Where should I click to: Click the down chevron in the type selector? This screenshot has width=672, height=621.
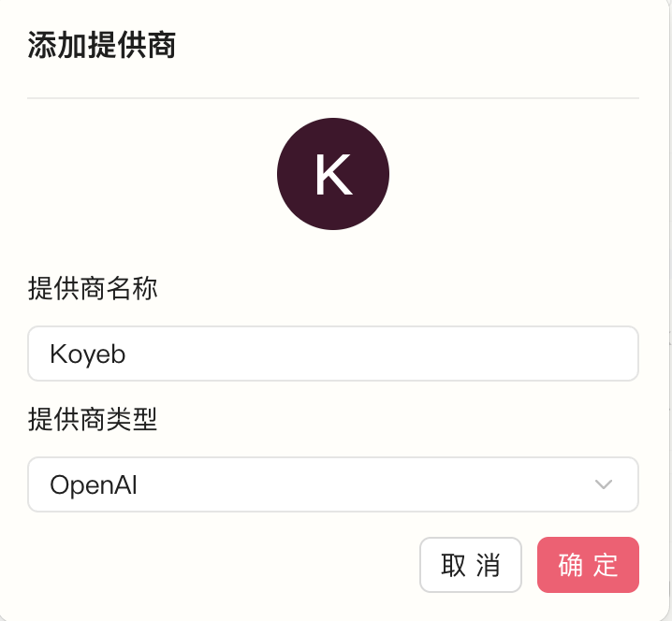point(604,484)
